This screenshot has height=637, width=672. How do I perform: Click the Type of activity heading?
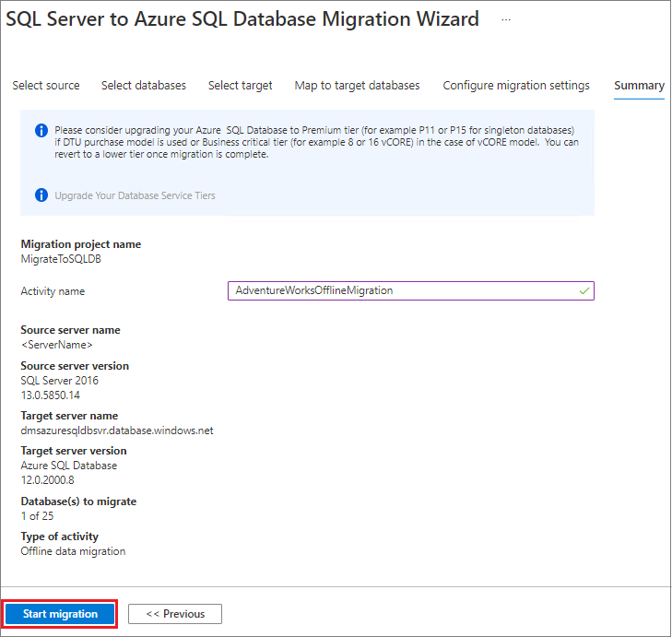click(60, 537)
